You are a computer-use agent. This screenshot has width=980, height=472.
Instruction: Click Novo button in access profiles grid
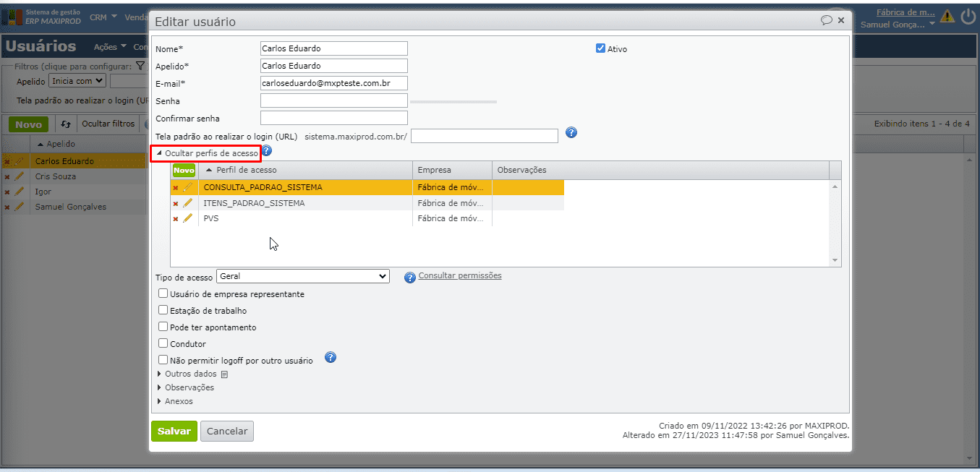(x=184, y=171)
